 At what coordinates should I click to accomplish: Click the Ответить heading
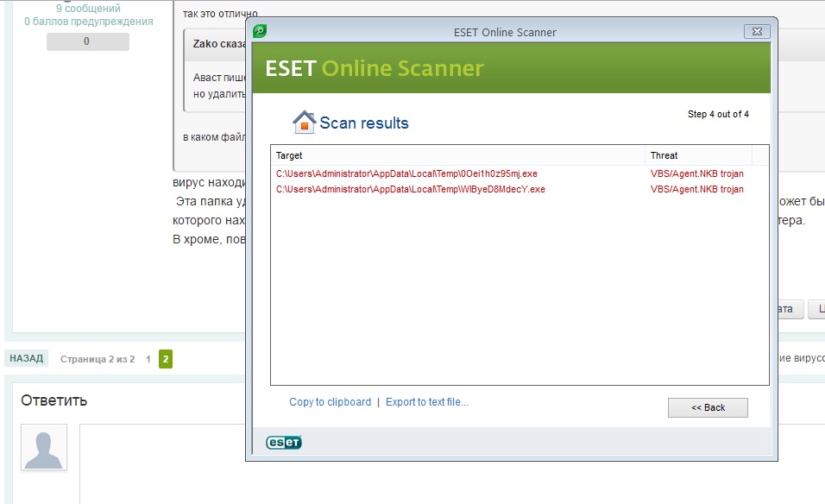(x=54, y=400)
